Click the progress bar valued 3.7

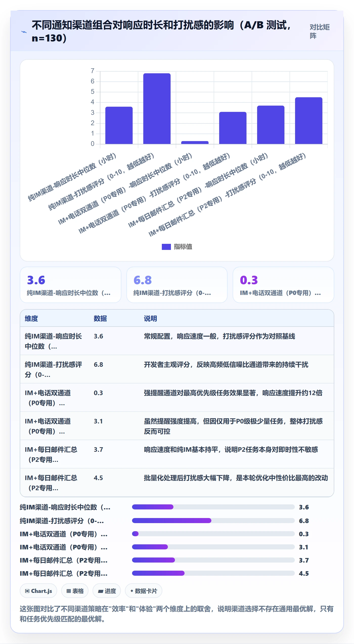tap(213, 560)
